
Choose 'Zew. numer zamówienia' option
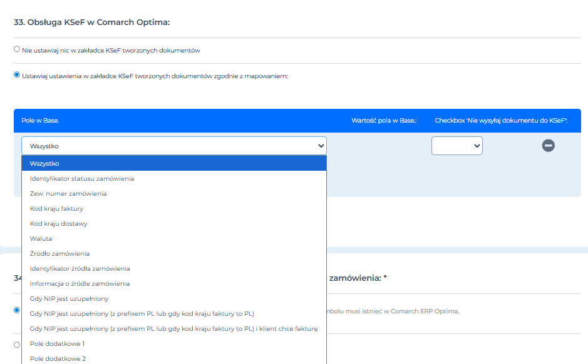point(174,194)
